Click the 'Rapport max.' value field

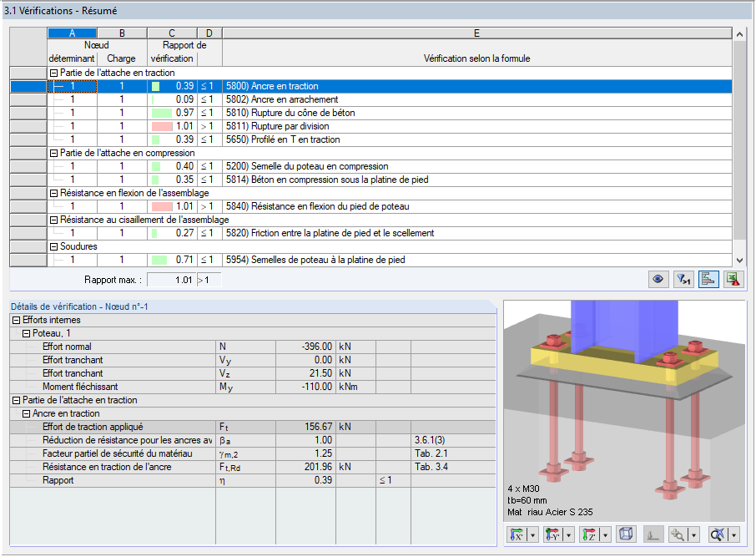pos(172,280)
